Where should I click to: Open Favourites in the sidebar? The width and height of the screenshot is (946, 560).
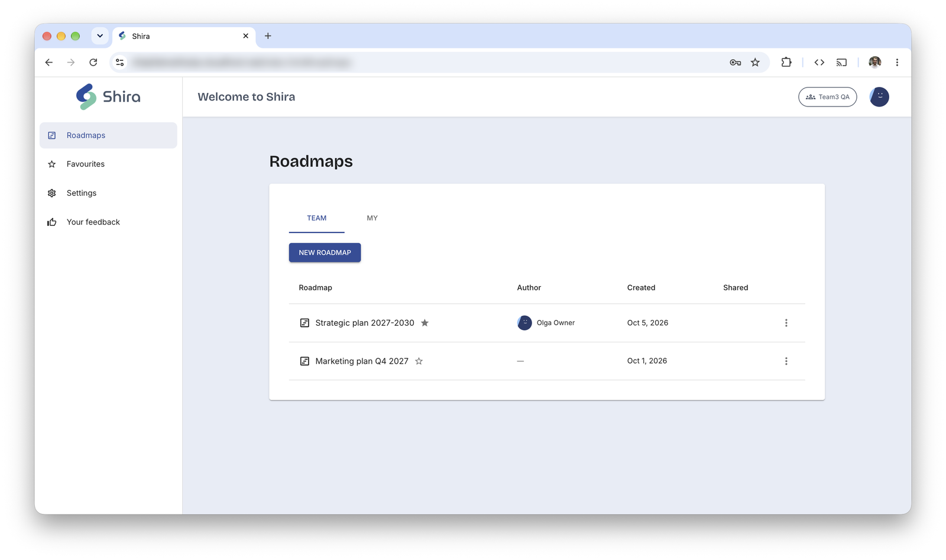click(x=108, y=164)
